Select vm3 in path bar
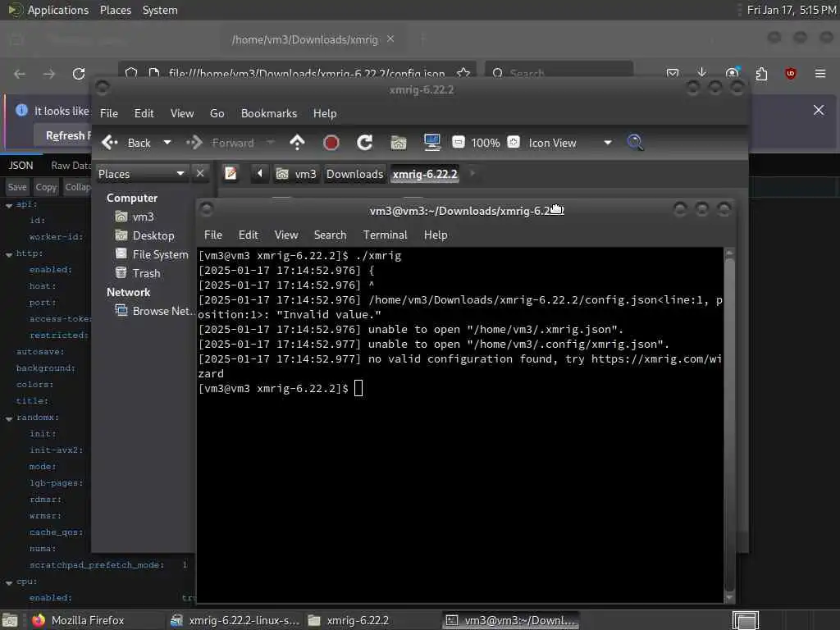The height and width of the screenshot is (630, 840). pos(297,174)
